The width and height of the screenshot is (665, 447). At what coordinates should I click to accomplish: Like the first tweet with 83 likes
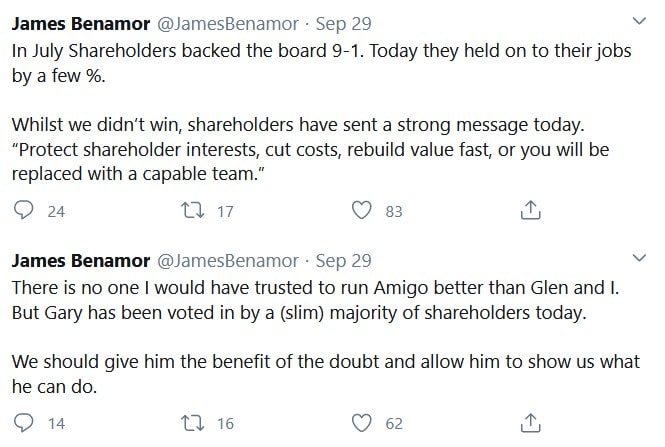(362, 210)
